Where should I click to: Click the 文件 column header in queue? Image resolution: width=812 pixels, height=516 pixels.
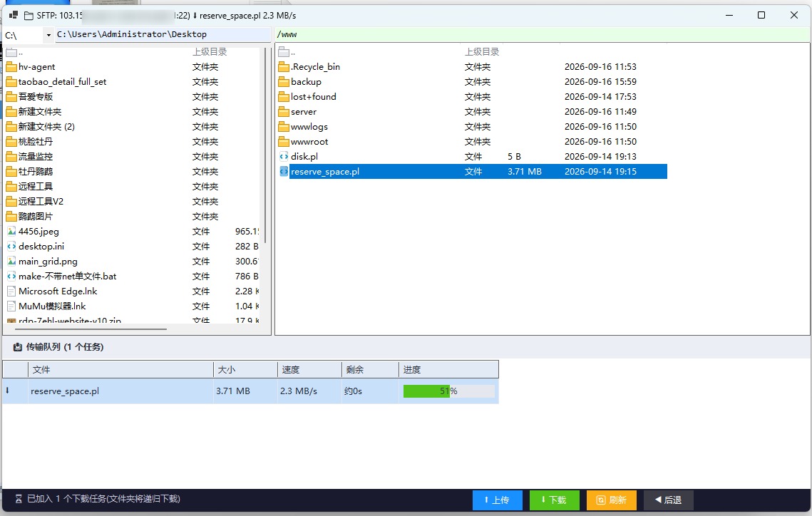[x=120, y=369]
